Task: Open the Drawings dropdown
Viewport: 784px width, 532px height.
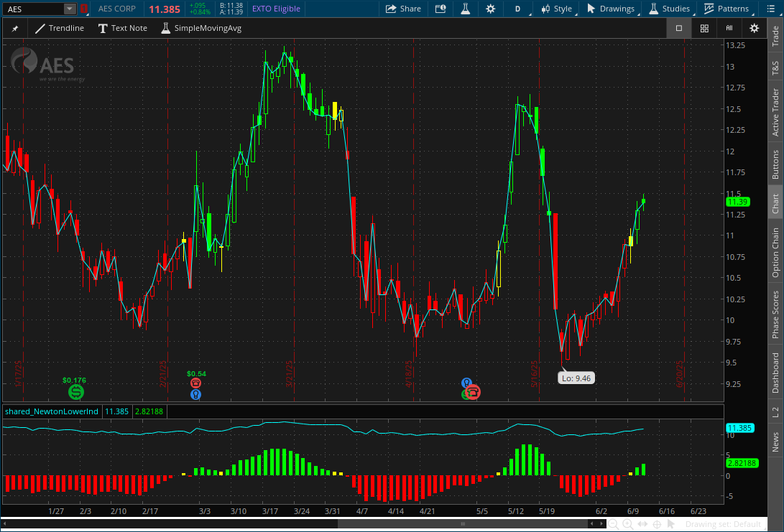Action: coord(611,9)
